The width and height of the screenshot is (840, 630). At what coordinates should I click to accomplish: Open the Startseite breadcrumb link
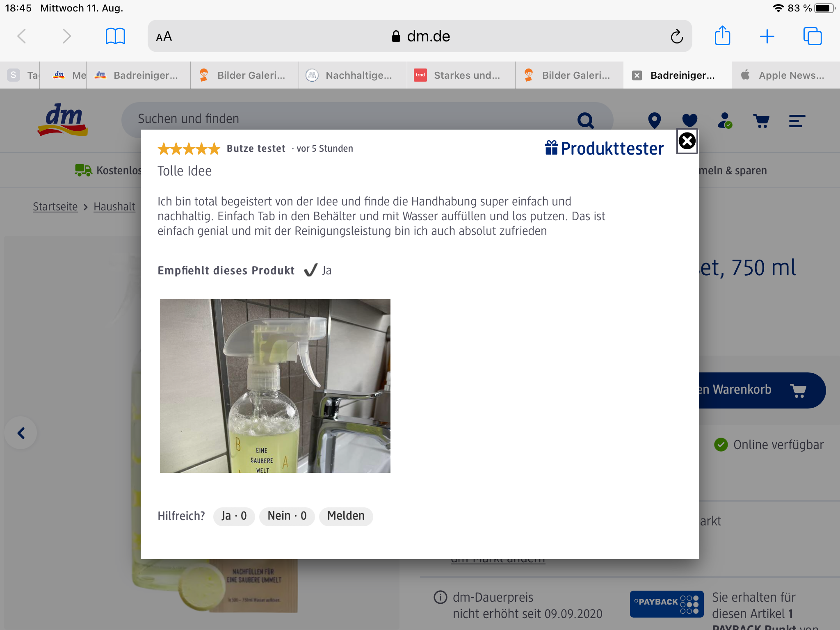point(55,207)
